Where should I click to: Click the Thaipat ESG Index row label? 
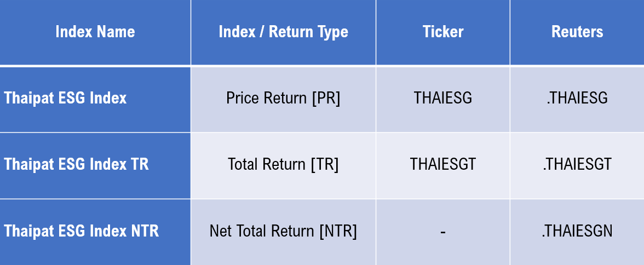pyautogui.click(x=65, y=98)
